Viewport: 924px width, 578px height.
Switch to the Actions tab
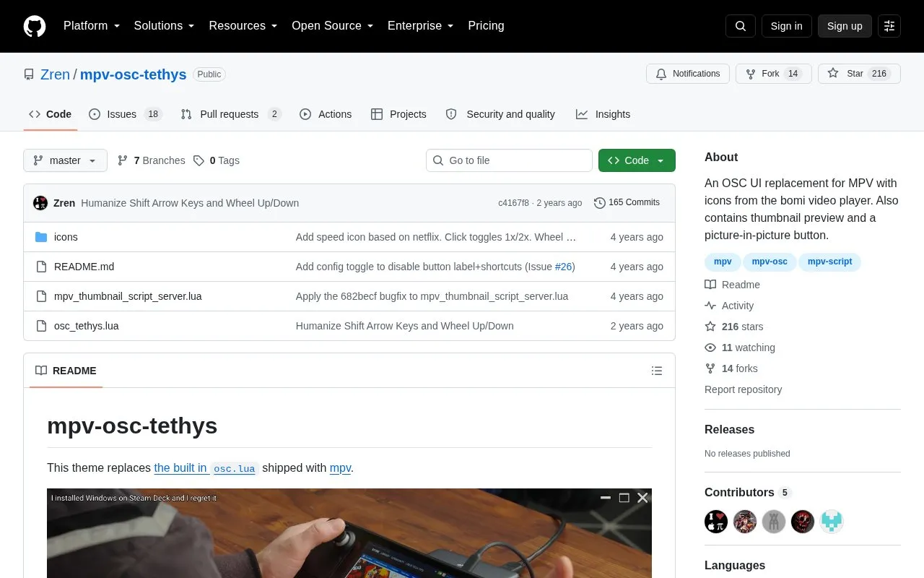click(x=326, y=114)
